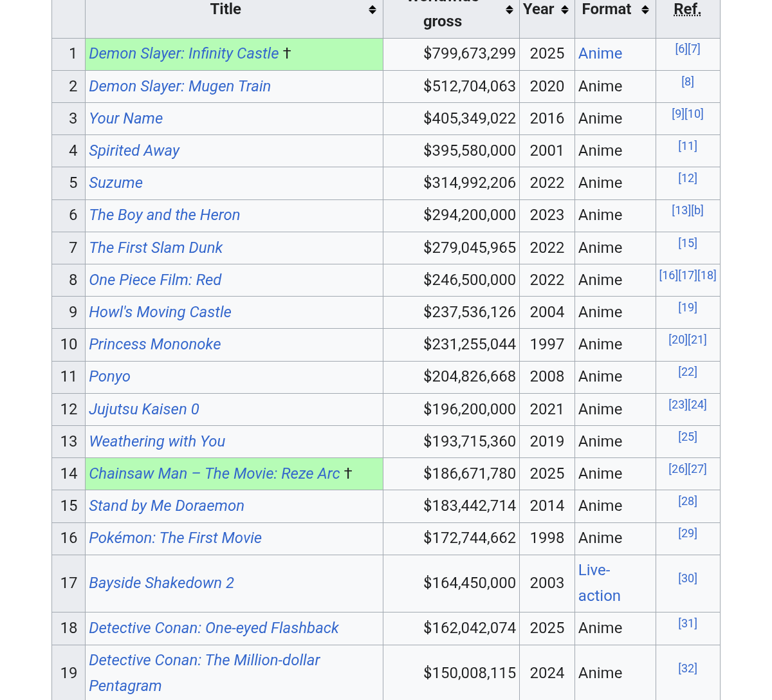The image size is (772, 700).
Task: Sort table by Worldwide gross arrows
Action: pyautogui.click(x=510, y=10)
